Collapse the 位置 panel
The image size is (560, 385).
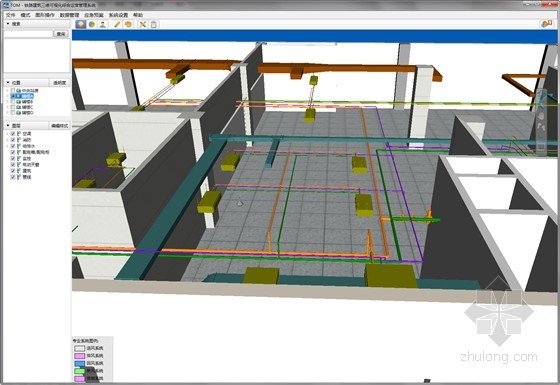click(8, 82)
